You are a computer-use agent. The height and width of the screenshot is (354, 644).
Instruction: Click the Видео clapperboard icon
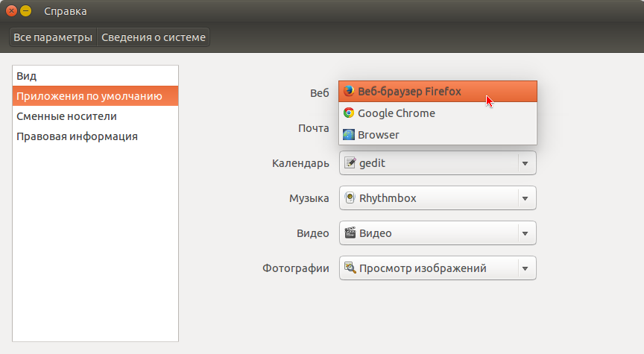coord(350,233)
